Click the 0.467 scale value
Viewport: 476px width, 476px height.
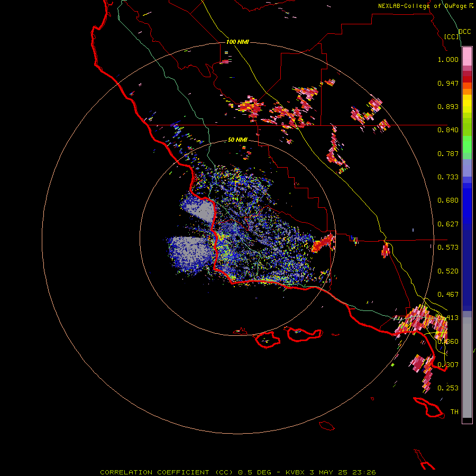448,295
